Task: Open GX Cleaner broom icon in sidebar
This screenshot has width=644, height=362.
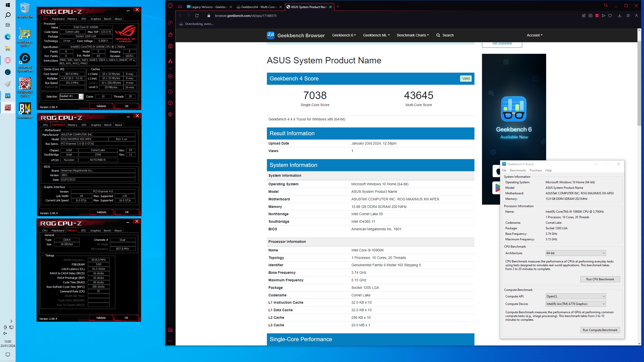Action: [x=170, y=34]
